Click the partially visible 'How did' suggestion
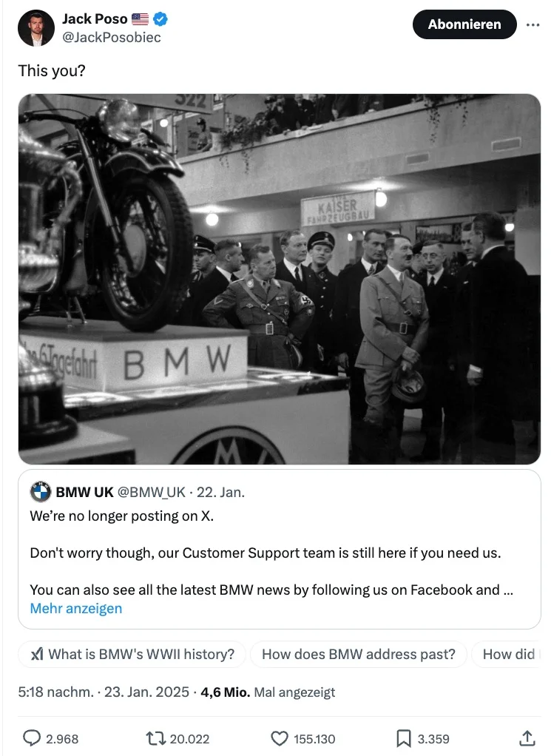Screen dimensions: 551x756 coord(506,654)
